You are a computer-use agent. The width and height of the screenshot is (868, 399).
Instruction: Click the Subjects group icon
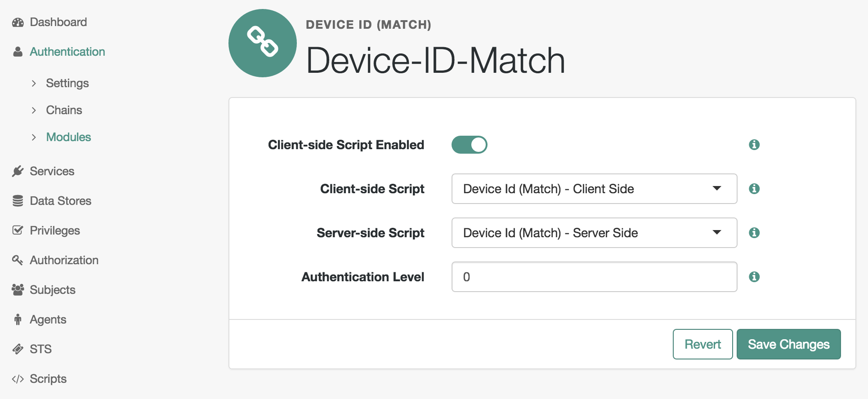18,290
